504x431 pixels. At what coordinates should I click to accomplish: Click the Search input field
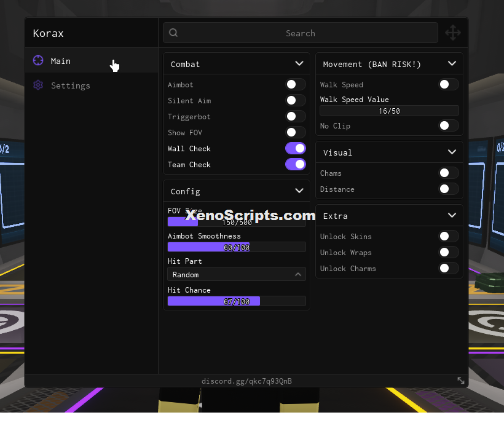301,33
